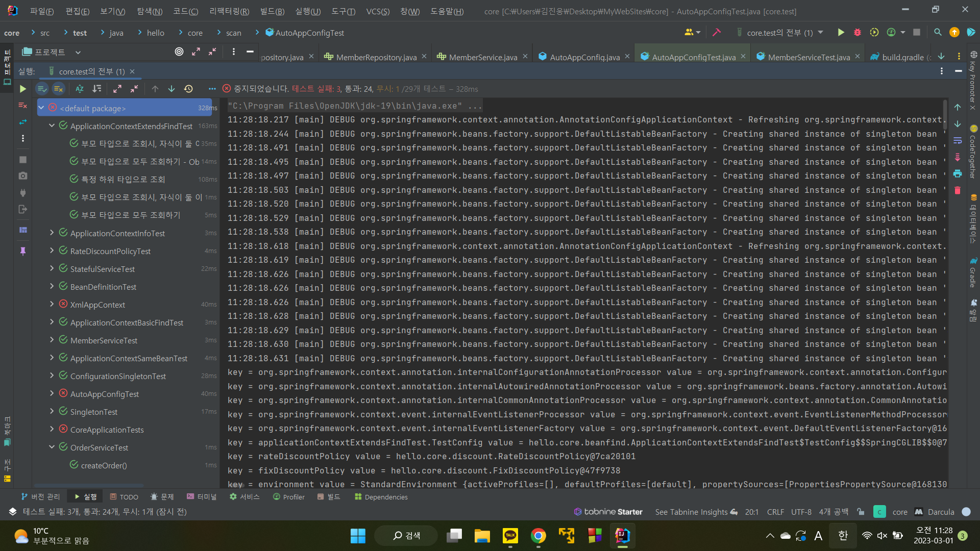Image resolution: width=980 pixels, height=551 pixels.
Task: Sort test results by duration
Action: [96, 89]
